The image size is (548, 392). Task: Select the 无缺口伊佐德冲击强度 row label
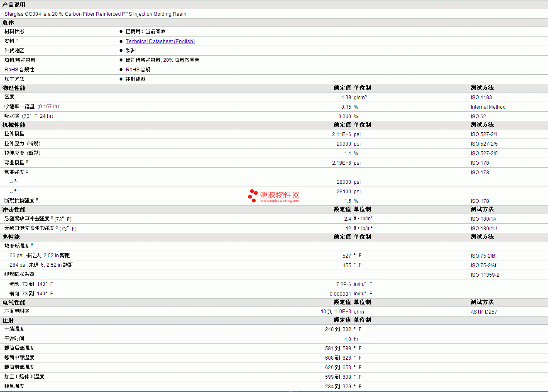coord(29,228)
